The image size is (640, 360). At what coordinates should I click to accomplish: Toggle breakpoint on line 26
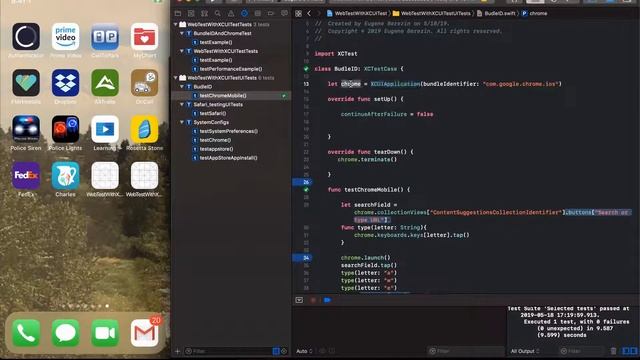point(302,182)
